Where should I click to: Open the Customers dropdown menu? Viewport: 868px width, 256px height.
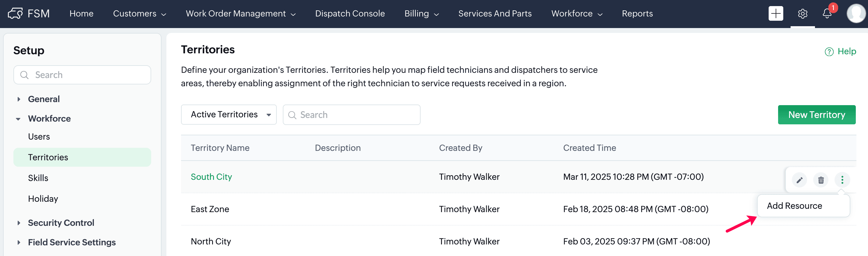tap(140, 13)
